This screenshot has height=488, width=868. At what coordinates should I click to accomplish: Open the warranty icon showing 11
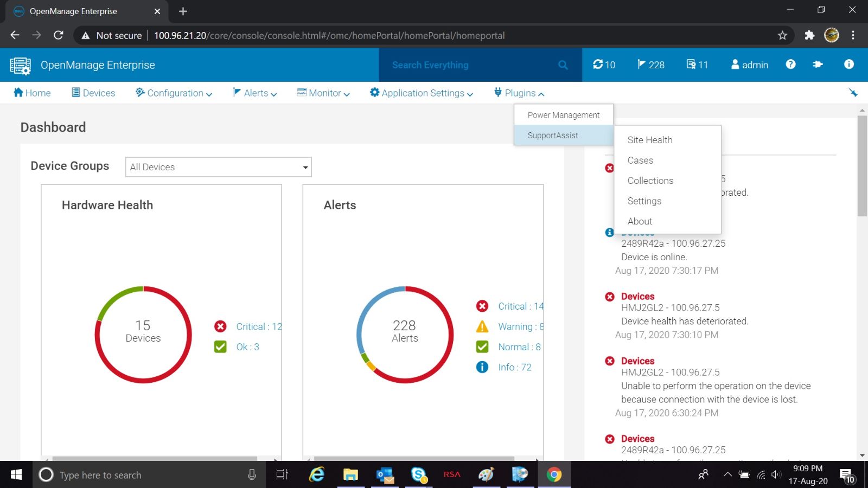696,65
